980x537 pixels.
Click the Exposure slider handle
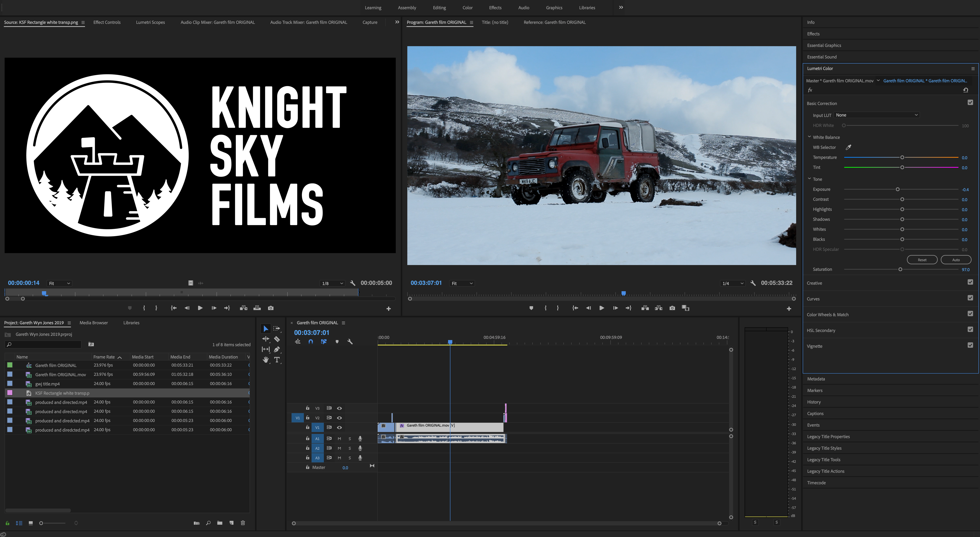(x=897, y=189)
